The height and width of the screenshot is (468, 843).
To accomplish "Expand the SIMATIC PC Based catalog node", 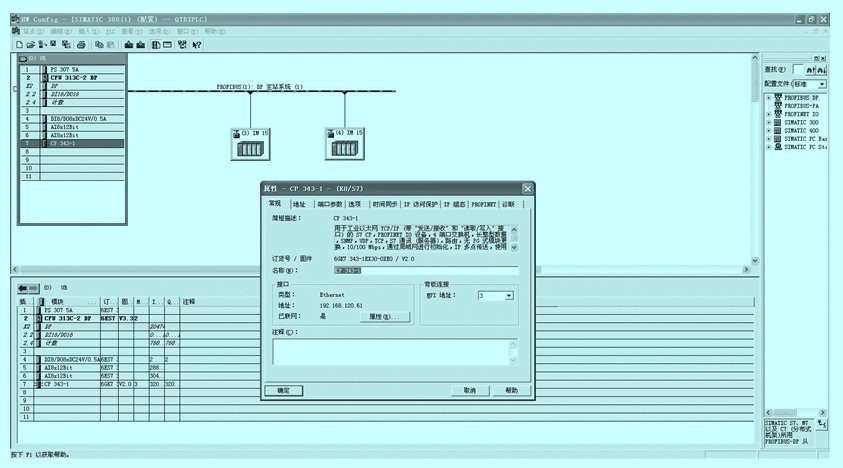I will 769,139.
